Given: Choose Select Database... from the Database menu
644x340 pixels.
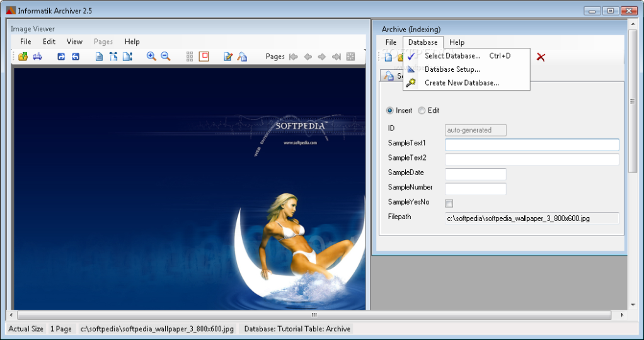Looking at the screenshot, I should pyautogui.click(x=452, y=56).
